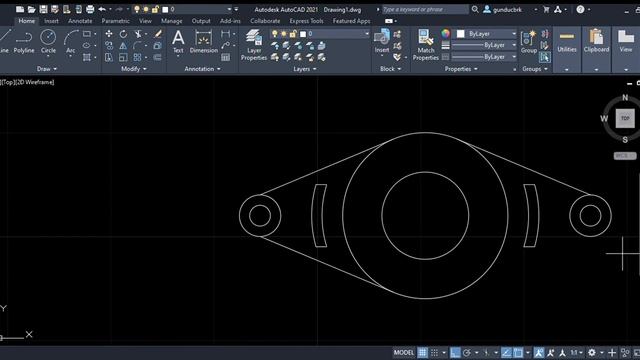Click the Group objects tool

point(529,42)
